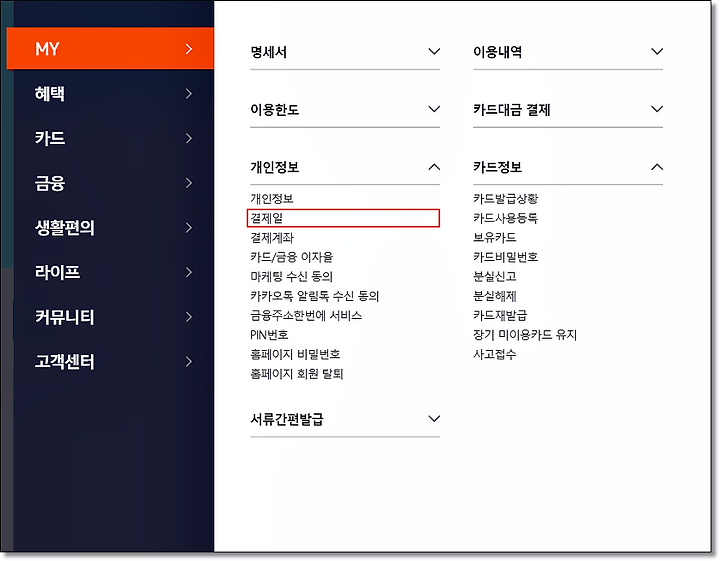Click the 카드대금 결제 section heading
The width and height of the screenshot is (720, 561).
click(x=512, y=110)
